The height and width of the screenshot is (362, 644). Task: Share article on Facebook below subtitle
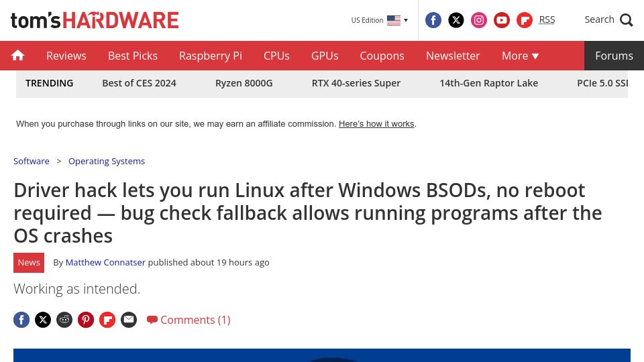(21, 320)
